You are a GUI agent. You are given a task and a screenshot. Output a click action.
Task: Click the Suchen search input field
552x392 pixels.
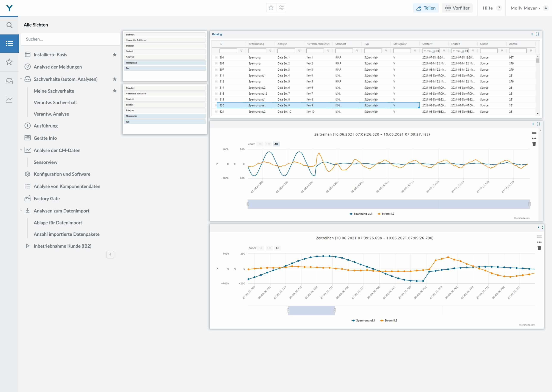70,39
